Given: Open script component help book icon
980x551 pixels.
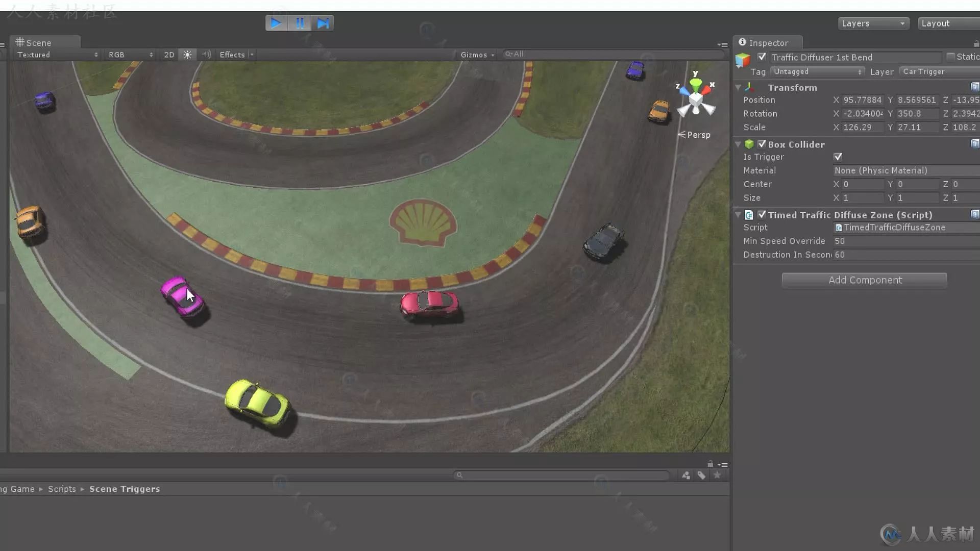Looking at the screenshot, I should point(975,214).
